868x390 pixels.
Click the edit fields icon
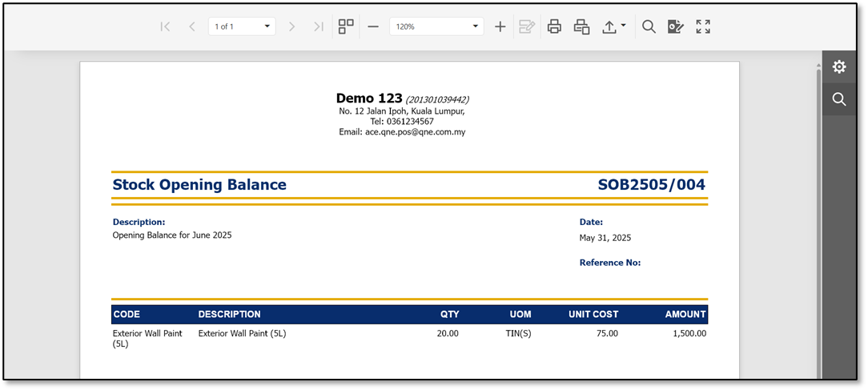coord(527,26)
